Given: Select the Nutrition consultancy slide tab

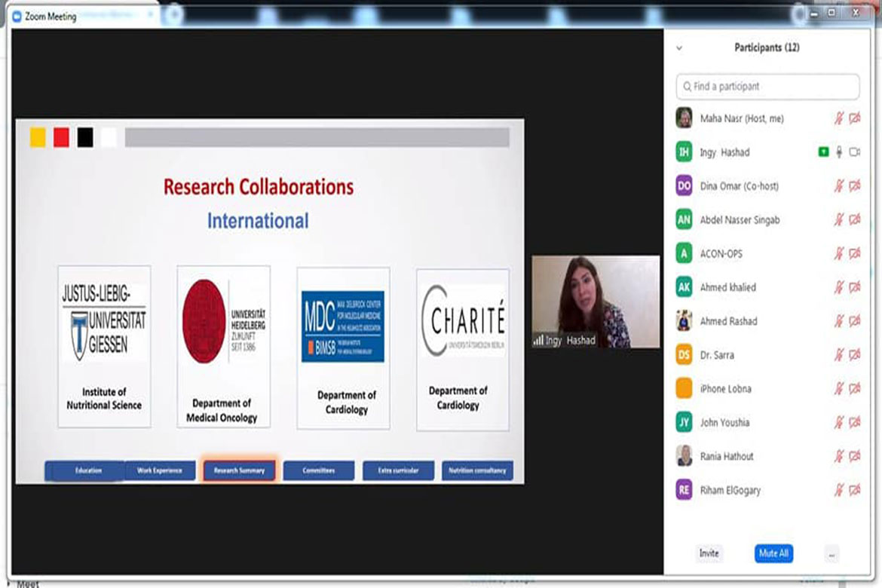Looking at the screenshot, I should coord(478,470).
